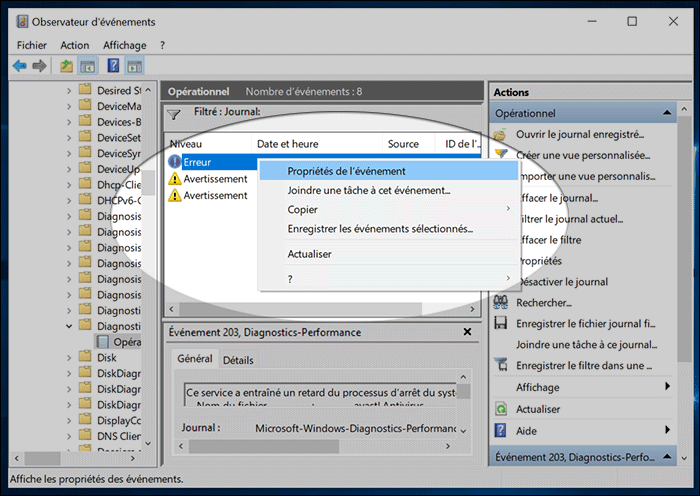Click the filter funnel icon above event list
The width and height of the screenshot is (700, 496).
click(x=174, y=114)
